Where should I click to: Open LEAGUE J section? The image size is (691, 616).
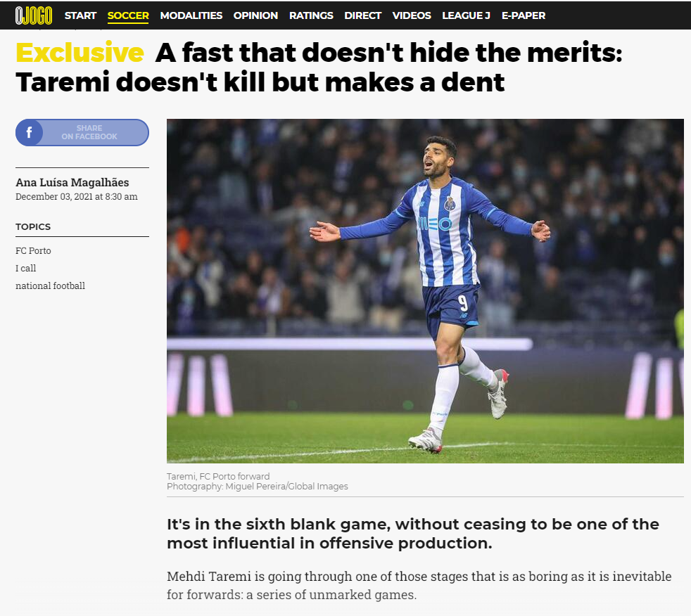(467, 15)
